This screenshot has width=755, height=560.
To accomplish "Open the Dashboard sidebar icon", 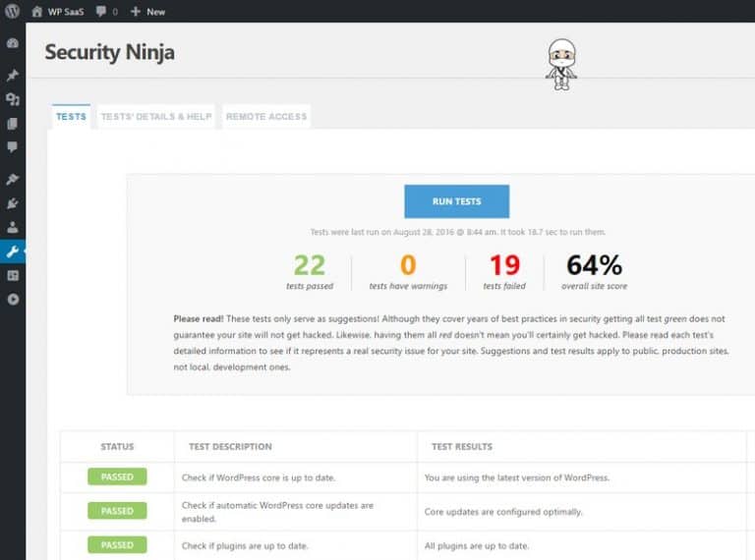I will [12, 44].
